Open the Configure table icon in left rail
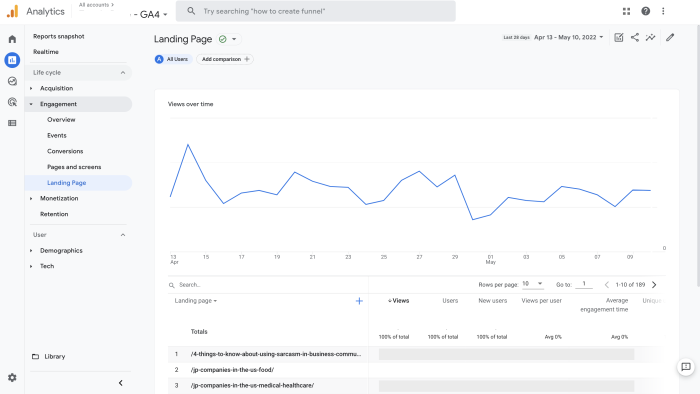700x394 pixels. (12, 123)
